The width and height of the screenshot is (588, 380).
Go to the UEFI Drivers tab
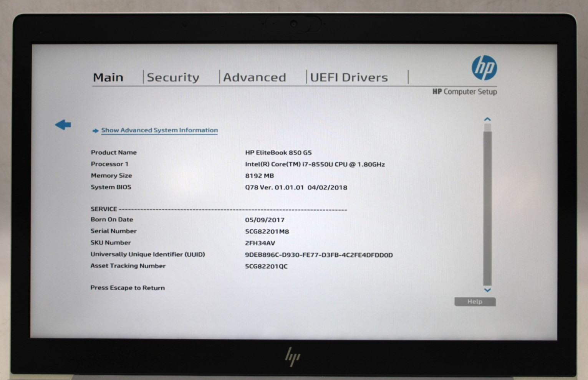(349, 78)
